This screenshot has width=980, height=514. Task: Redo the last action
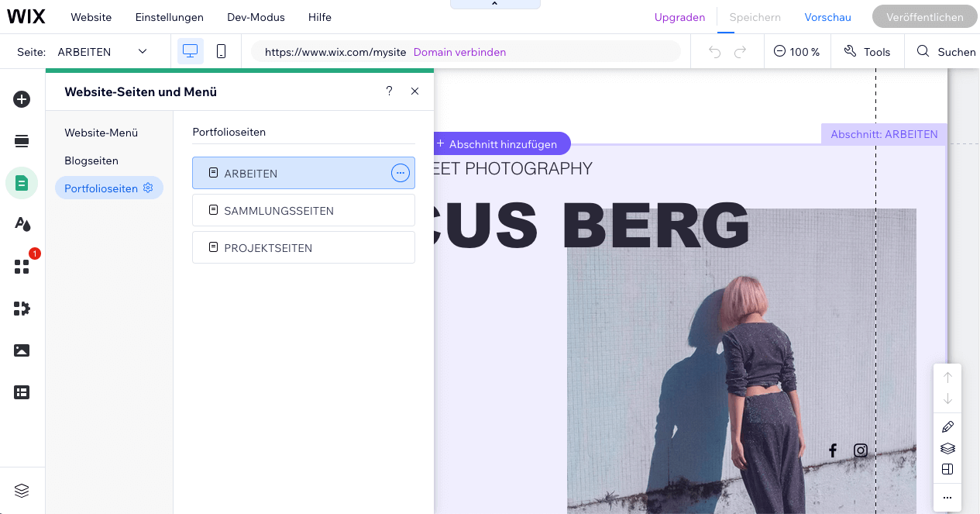[740, 52]
